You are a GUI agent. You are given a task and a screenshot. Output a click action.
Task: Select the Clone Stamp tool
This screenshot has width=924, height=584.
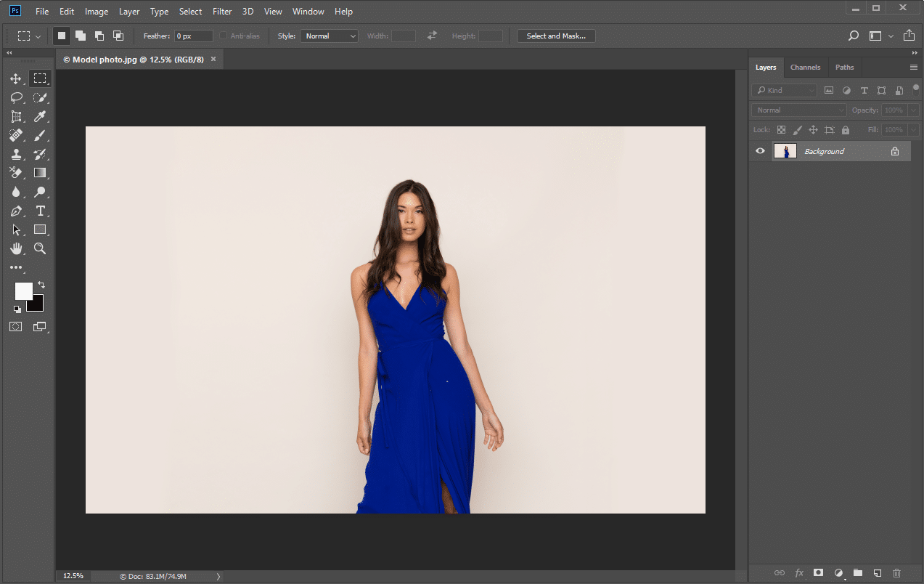tap(16, 154)
